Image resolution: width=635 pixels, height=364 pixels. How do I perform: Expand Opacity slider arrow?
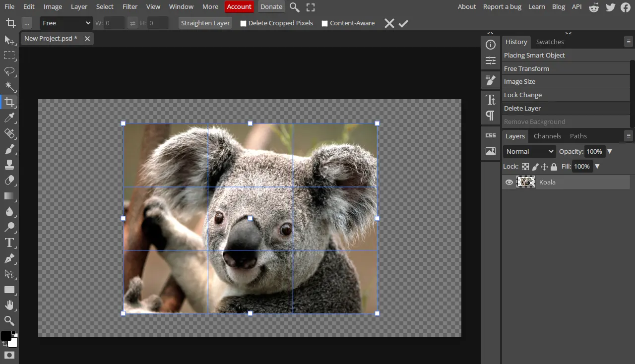tap(610, 152)
